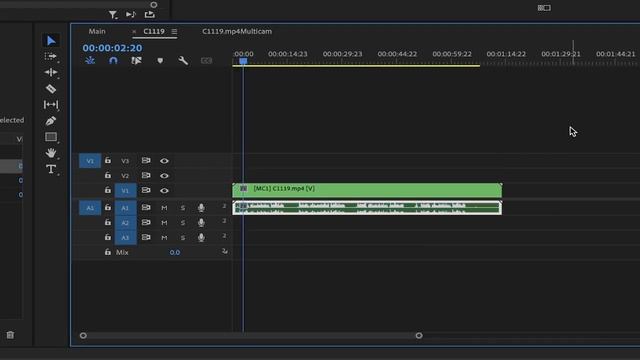Toggle track lock for A2
Screen dimensions: 640x360
pos(108,222)
